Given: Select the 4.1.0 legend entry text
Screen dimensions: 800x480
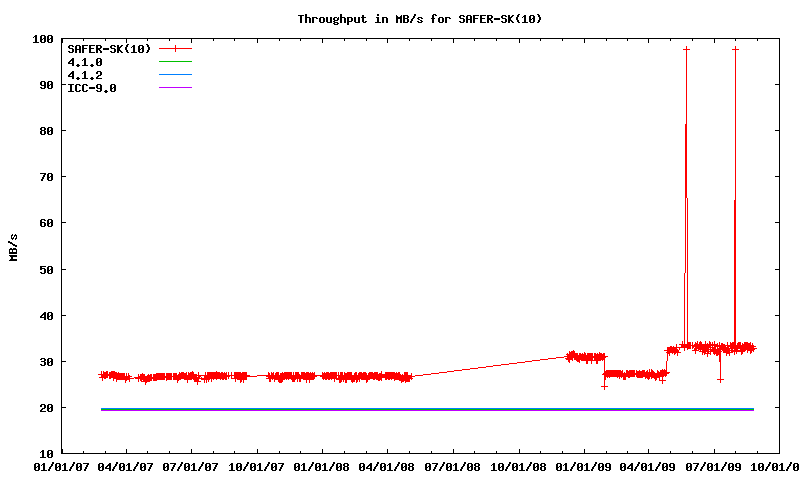Looking at the screenshot, I should (x=84, y=62).
